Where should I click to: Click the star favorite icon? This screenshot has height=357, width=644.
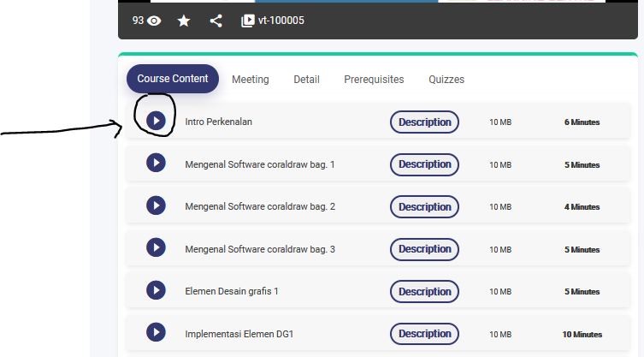[184, 21]
